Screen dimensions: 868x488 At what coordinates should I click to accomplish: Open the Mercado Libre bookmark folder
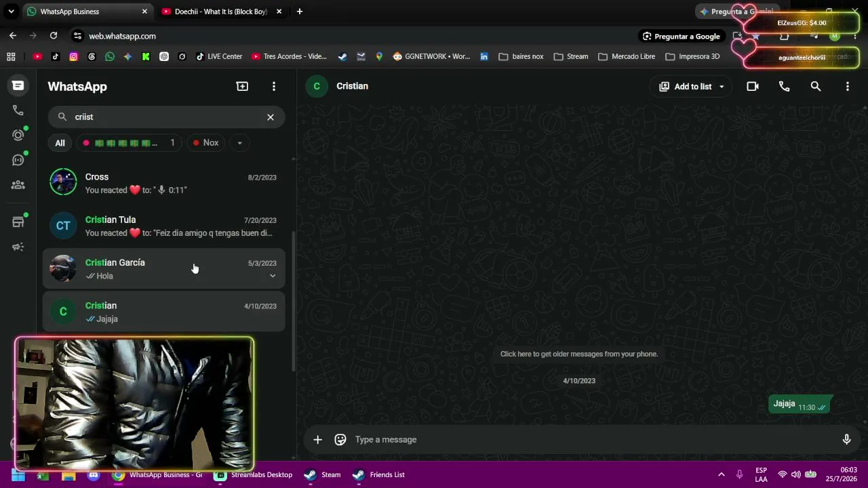[x=627, y=57]
